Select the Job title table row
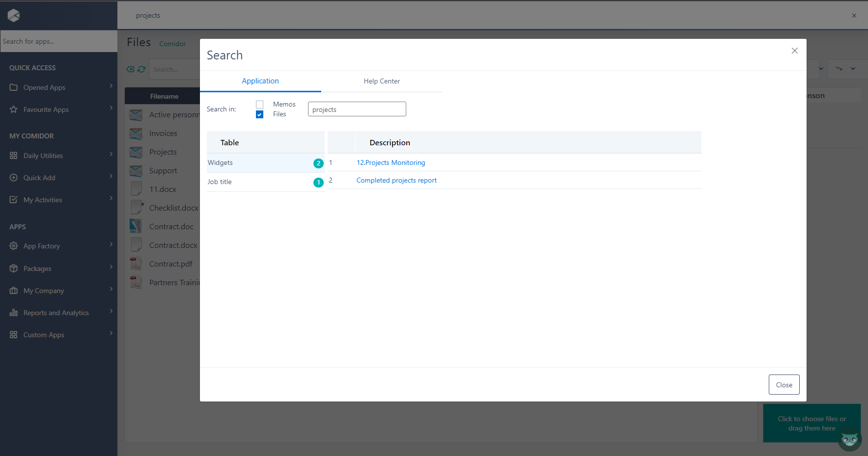 [265, 182]
